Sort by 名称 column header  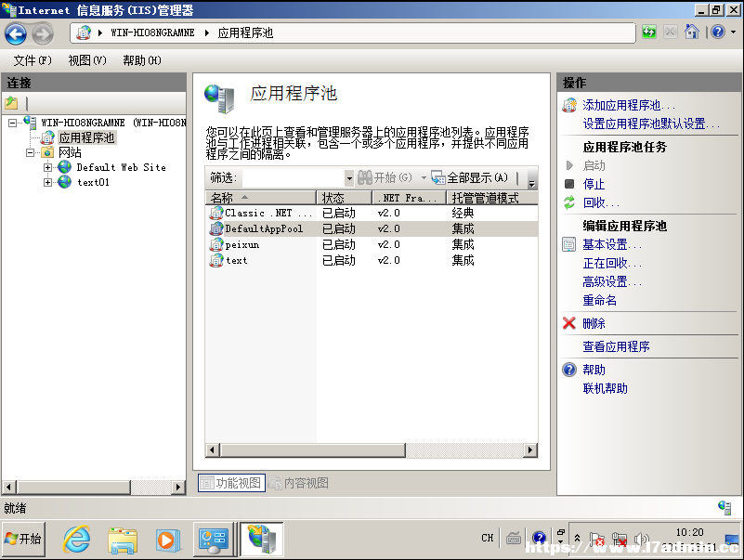pyautogui.click(x=260, y=198)
